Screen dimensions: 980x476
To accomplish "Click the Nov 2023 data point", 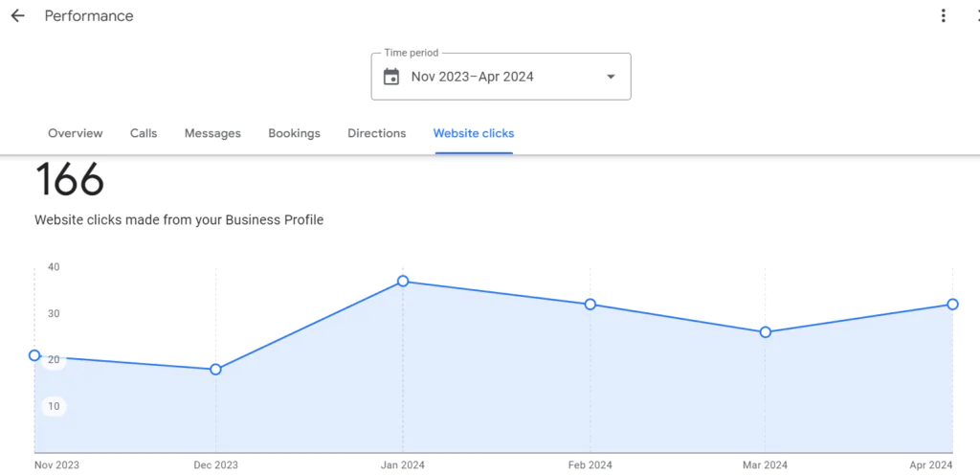I will point(34,355).
